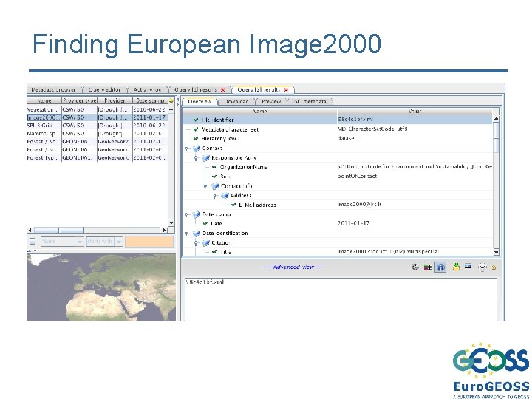Click the picture preview icon in toolbar

468,267
